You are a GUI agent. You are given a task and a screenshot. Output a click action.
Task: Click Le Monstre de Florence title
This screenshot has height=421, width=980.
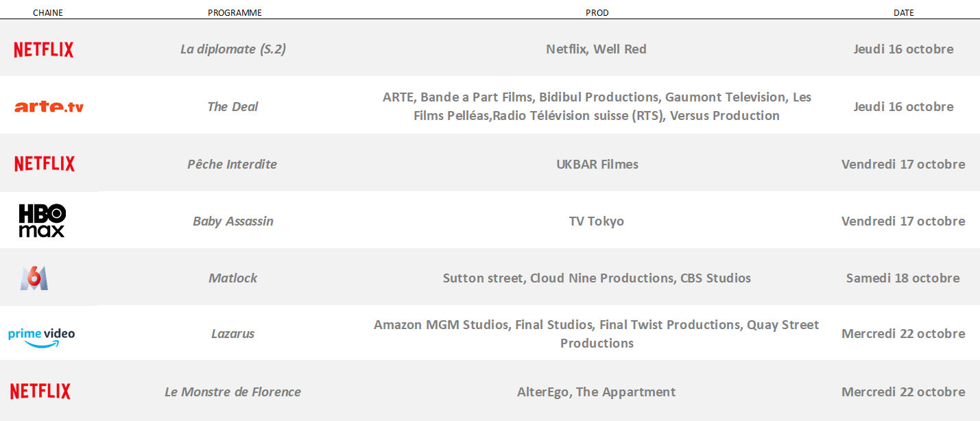point(232,392)
